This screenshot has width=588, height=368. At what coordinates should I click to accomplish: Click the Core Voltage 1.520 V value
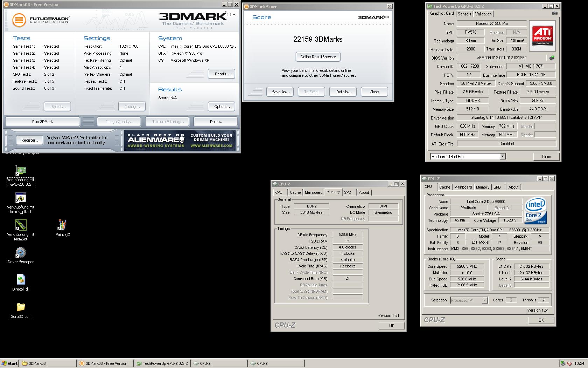(x=510, y=220)
